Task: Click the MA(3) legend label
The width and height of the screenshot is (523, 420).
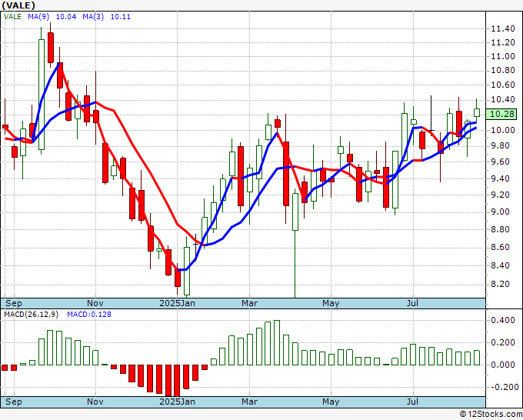Action: click(93, 17)
